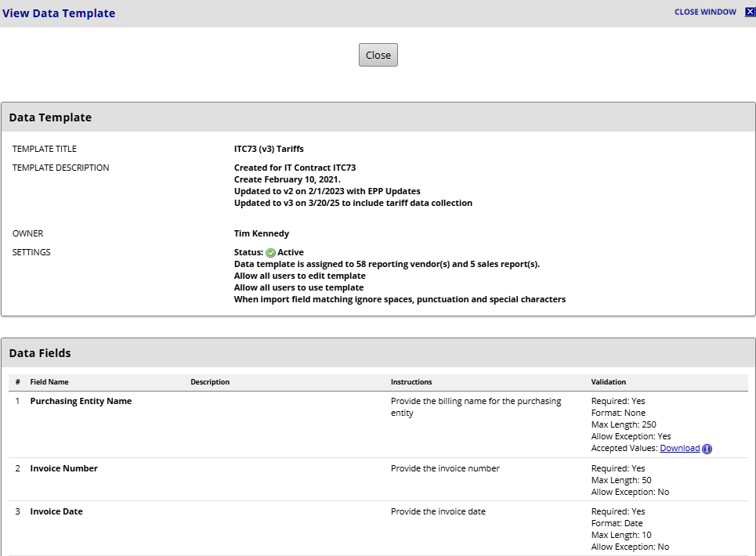Click the Description column header

[x=210, y=382]
